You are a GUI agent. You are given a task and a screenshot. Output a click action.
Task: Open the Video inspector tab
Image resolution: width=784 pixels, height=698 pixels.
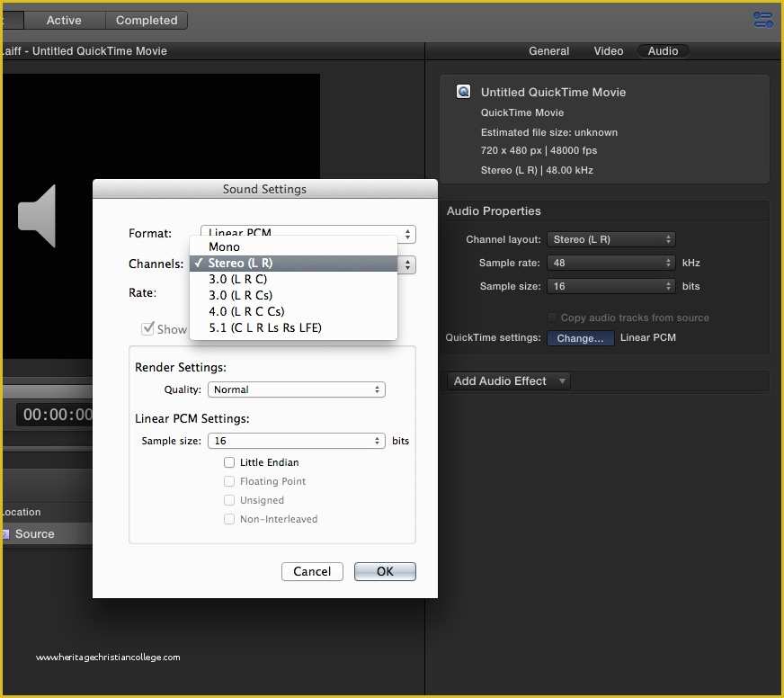pos(609,51)
